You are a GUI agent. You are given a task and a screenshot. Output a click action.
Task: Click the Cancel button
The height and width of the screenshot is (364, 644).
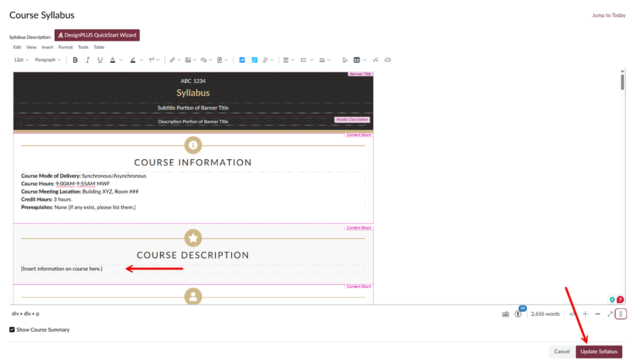pos(561,351)
